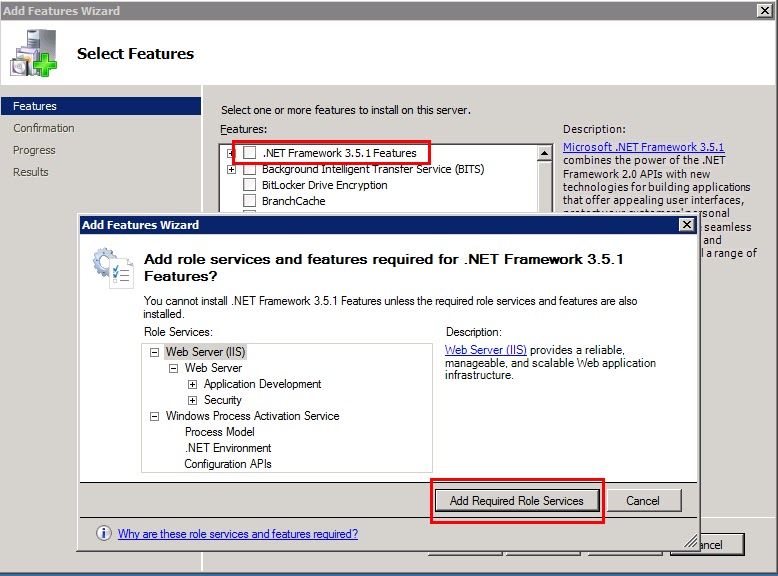Select BitLocker Drive Encryption feature text
Image resolution: width=778 pixels, height=576 pixels.
point(324,185)
